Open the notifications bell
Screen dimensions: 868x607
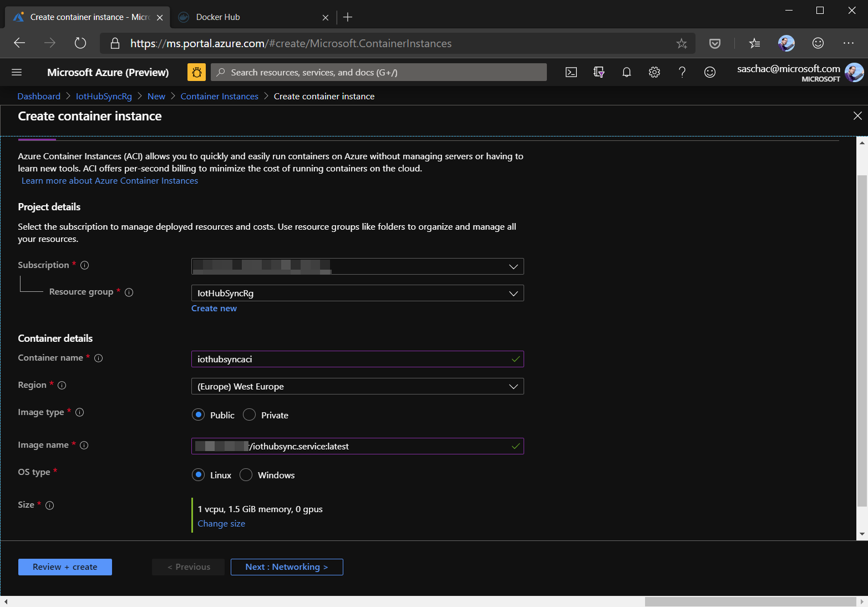(x=627, y=72)
